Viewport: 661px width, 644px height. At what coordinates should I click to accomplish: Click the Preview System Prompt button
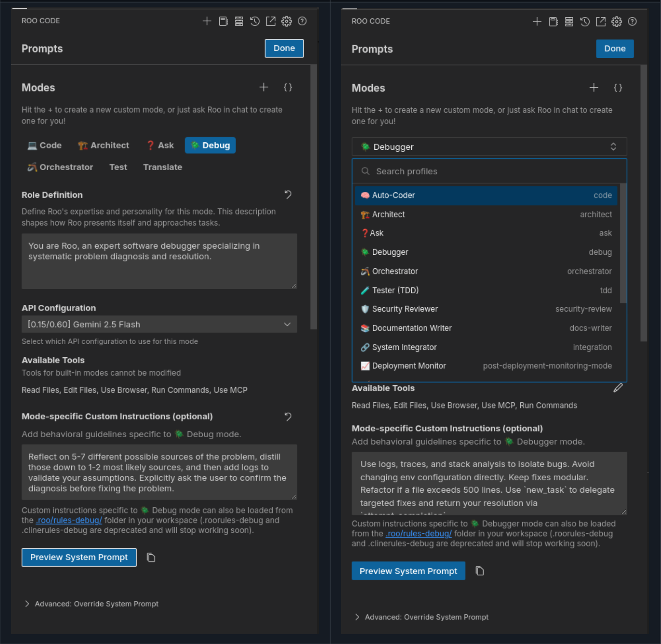pos(79,557)
